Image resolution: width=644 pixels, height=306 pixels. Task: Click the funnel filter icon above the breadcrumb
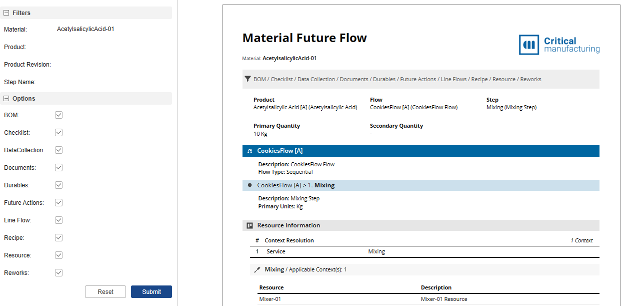point(247,79)
